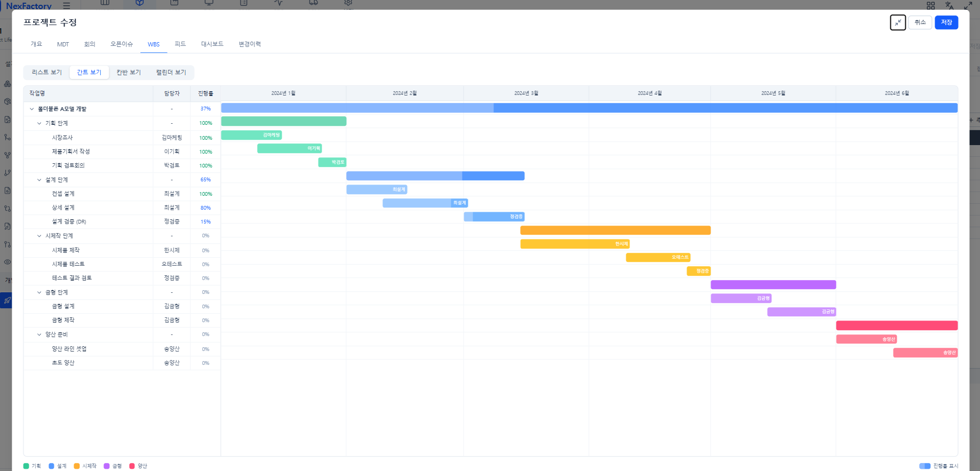Click the eye icon in left sidebar
Viewport: 980px width, 471px height.
pos(7,262)
